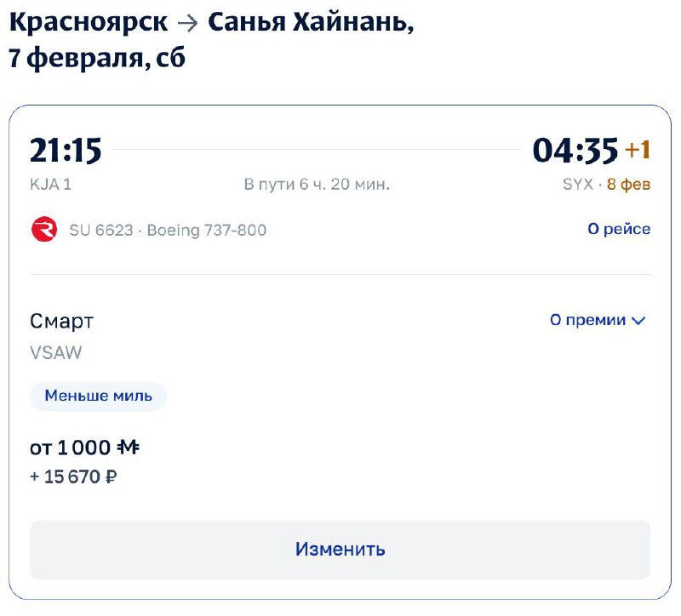Click the departure time 21:15
Image resolution: width=681 pixels, height=616 pixels.
(x=66, y=151)
